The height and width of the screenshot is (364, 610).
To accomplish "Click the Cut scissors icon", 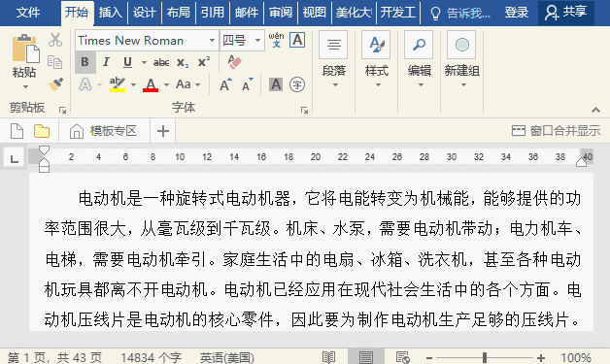I will pyautogui.click(x=55, y=40).
